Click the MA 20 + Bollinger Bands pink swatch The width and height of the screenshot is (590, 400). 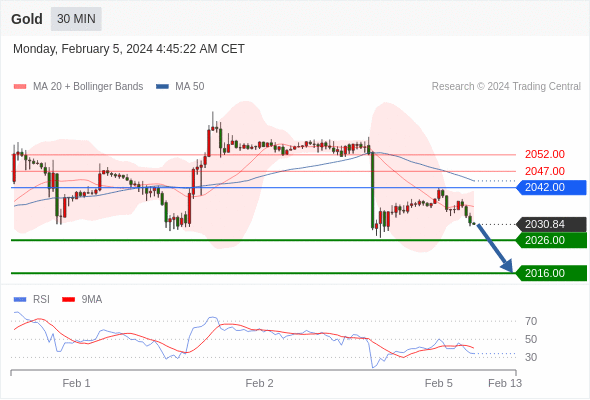(x=20, y=87)
